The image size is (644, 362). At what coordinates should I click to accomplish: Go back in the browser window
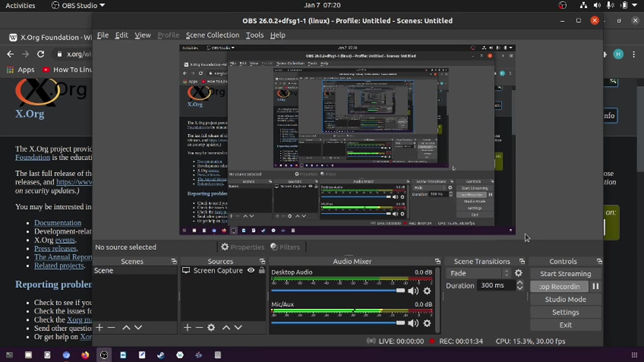[x=11, y=54]
